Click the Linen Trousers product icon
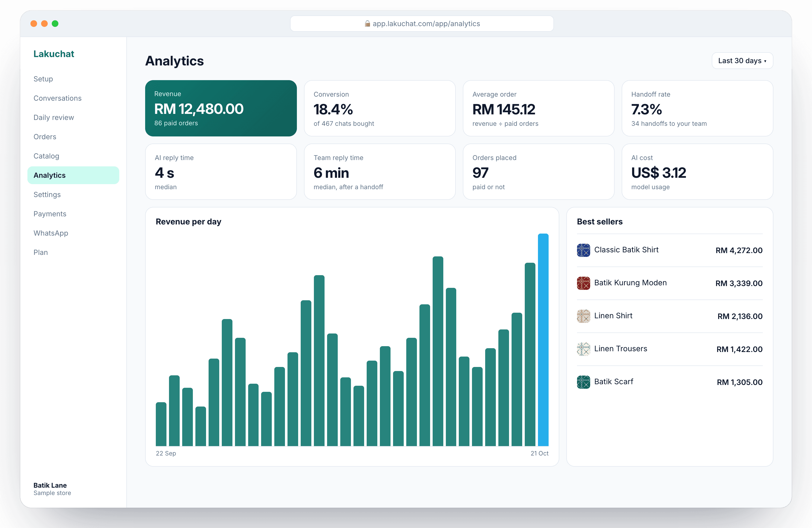 pos(583,349)
